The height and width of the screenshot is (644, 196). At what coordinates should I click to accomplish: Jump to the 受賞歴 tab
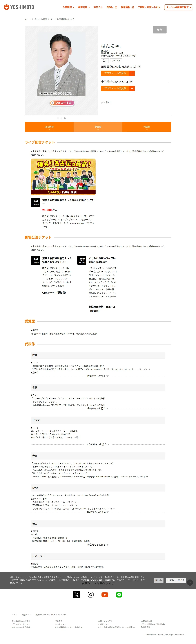click(98, 127)
